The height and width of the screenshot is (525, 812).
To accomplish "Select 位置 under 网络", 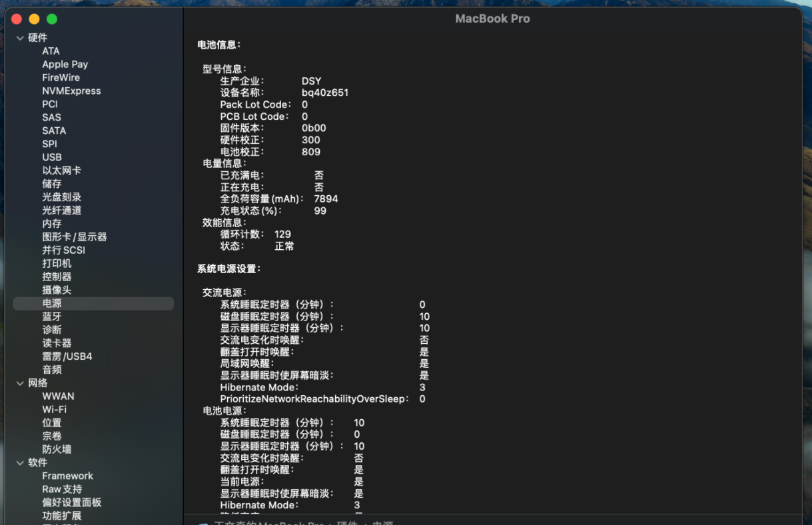I will click(x=51, y=423).
